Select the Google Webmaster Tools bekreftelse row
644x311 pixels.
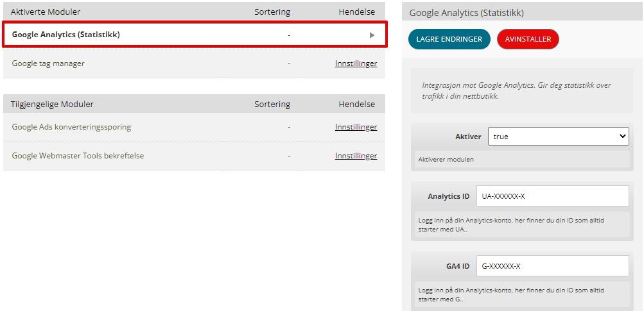[195, 156]
